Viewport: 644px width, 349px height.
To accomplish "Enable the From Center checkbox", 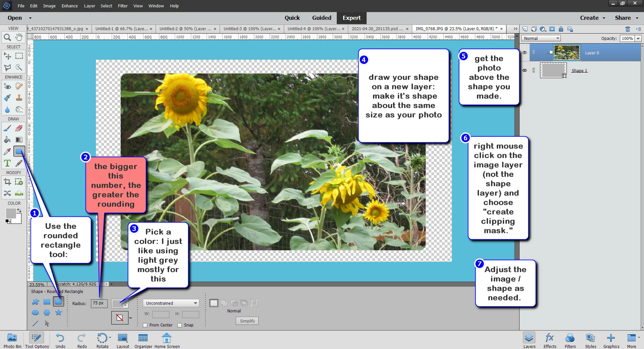I will pyautogui.click(x=145, y=325).
